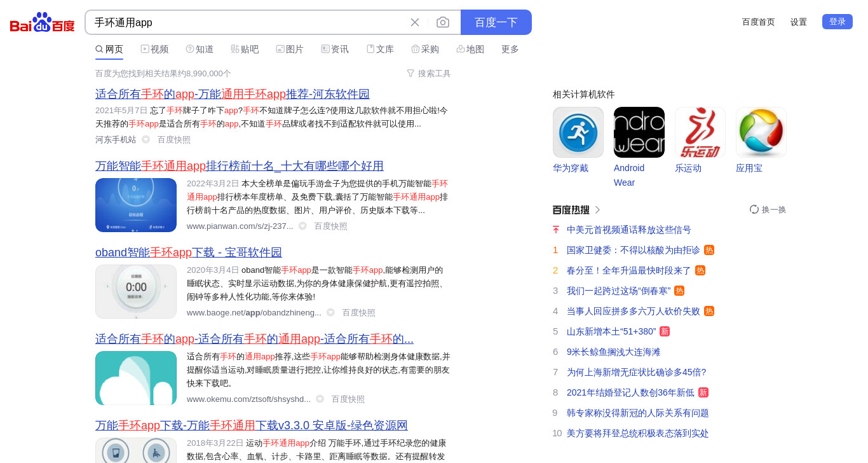
Task: Switch to the 贴吧 tab
Action: coord(245,49)
